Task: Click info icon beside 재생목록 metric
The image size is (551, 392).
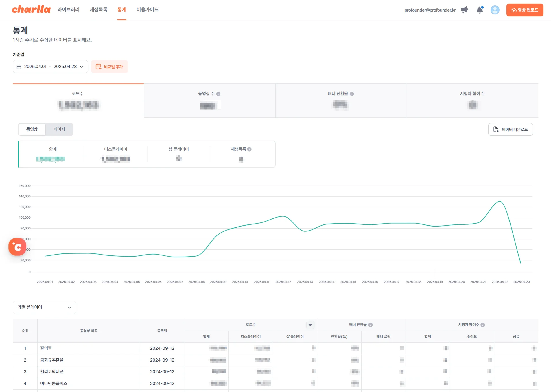Action: coord(249,149)
